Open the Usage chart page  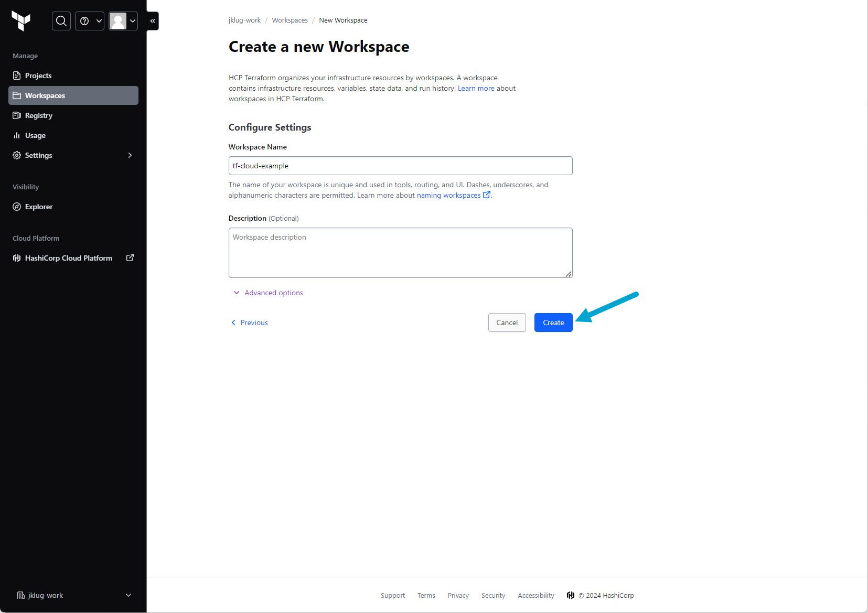tap(35, 135)
